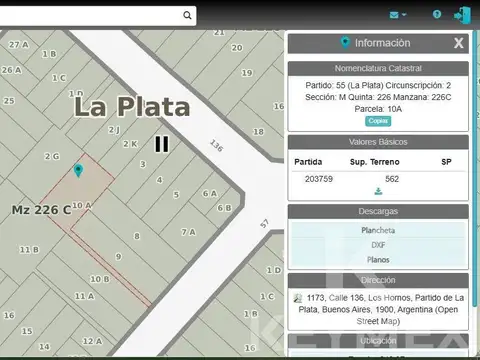This screenshot has width=480, height=360.
Task: Expand the mail dropdown arrow
Action: click(x=404, y=15)
